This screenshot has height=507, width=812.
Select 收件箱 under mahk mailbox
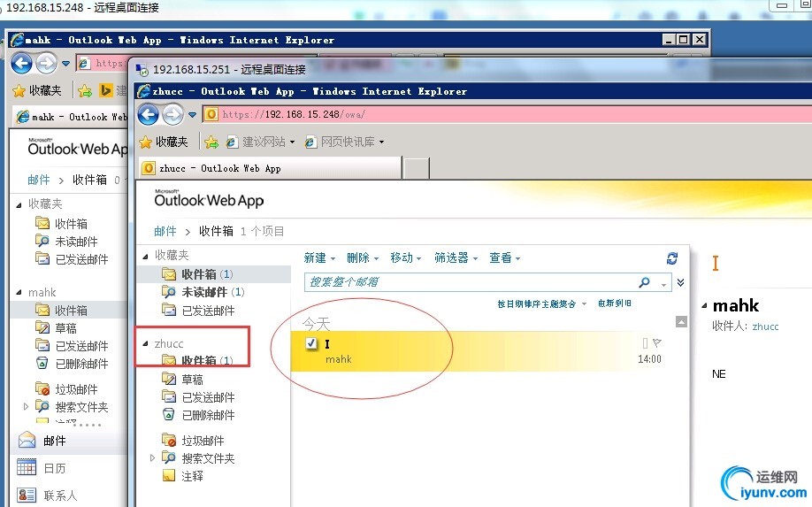[70, 310]
